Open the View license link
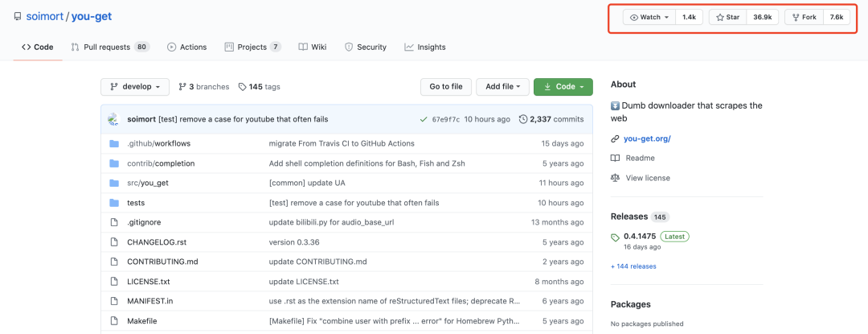 click(648, 178)
